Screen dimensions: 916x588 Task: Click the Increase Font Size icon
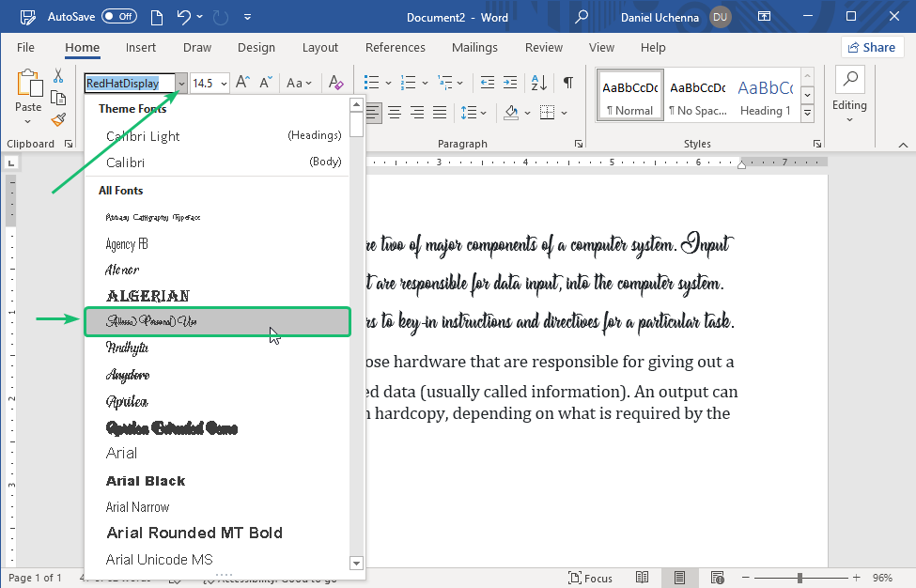pos(242,81)
